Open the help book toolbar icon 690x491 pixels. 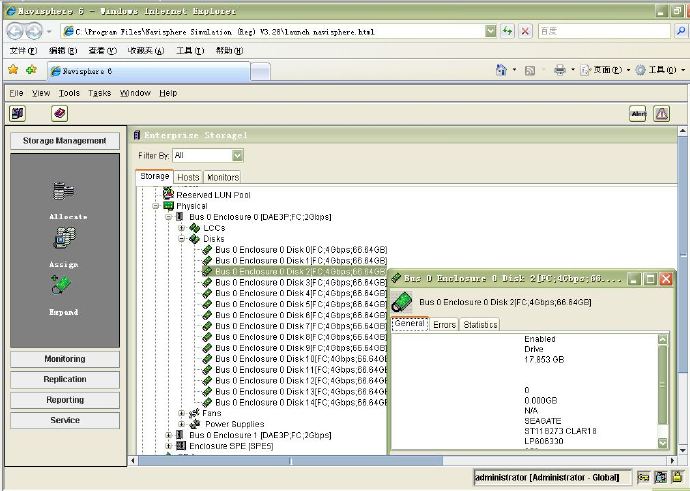pyautogui.click(x=59, y=114)
